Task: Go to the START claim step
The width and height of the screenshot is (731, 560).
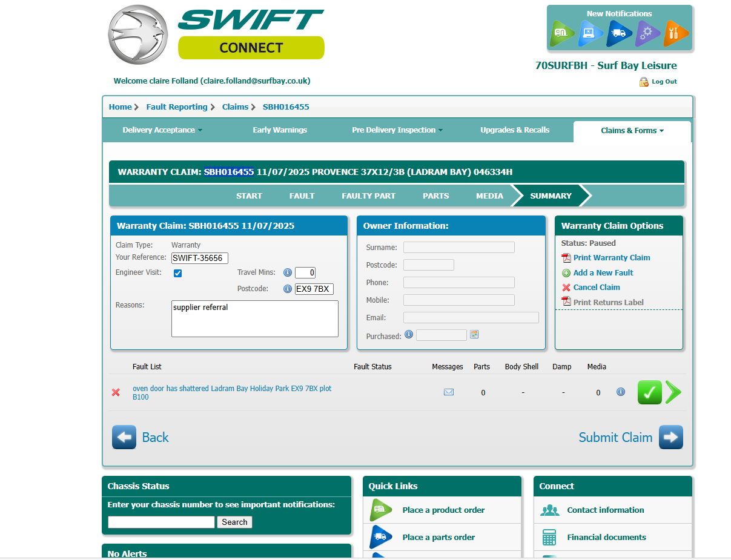Action: point(249,196)
